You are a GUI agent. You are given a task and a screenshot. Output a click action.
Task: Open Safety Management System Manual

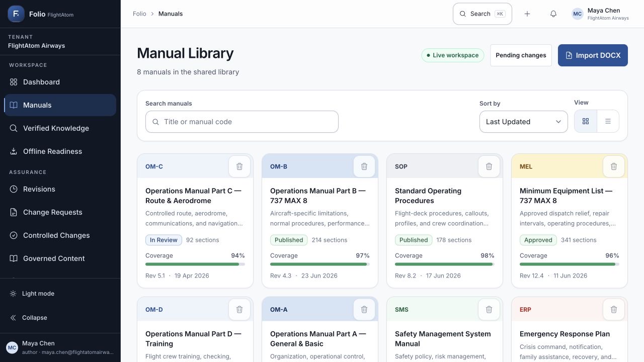443,339
